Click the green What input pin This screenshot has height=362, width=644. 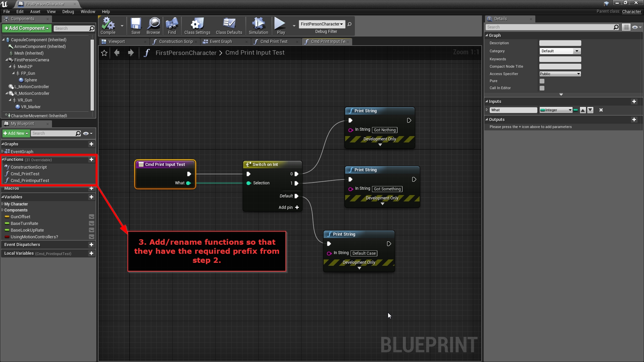188,183
